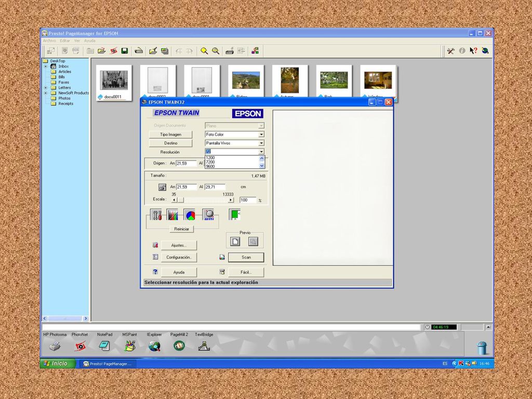532x399 pixels.
Task: Toggle the Resolución dropdown arrow
Action: pos(261,152)
